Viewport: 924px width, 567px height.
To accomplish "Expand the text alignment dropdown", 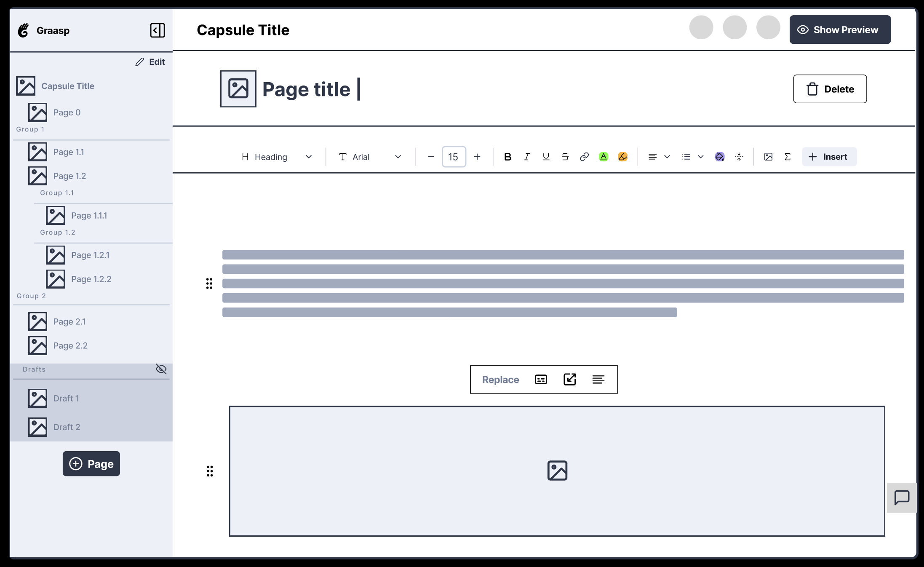I will pyautogui.click(x=667, y=157).
